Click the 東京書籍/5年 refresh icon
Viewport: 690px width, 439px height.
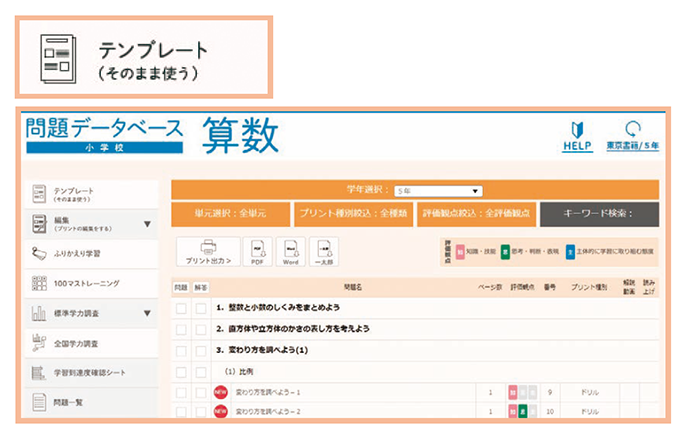[x=632, y=130]
